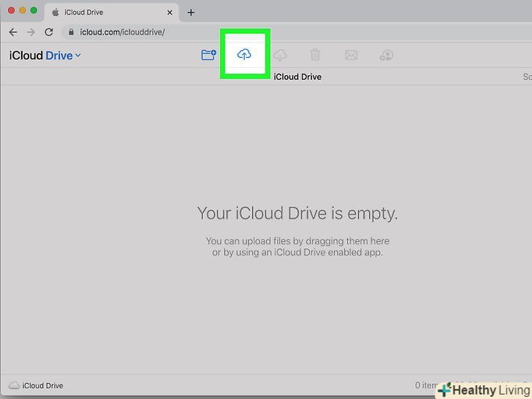Click the browser forward arrow
Viewport: 532px width, 399px height.
[x=31, y=32]
